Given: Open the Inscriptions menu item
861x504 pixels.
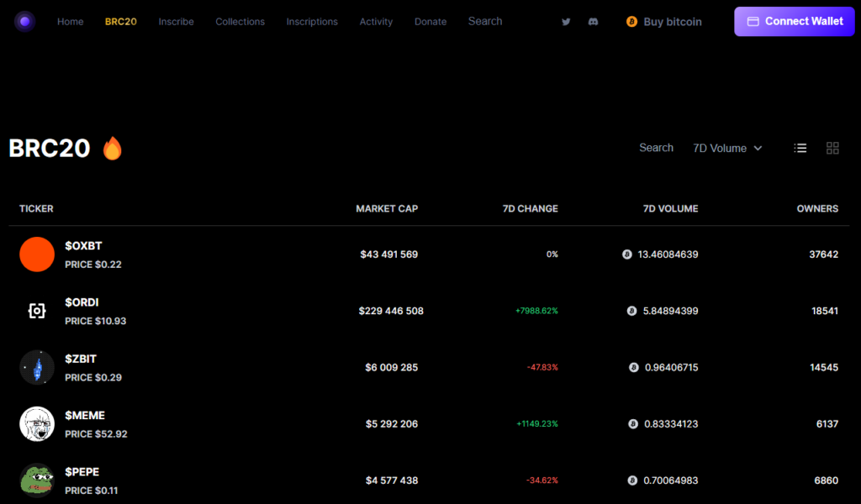Looking at the screenshot, I should pyautogui.click(x=312, y=21).
